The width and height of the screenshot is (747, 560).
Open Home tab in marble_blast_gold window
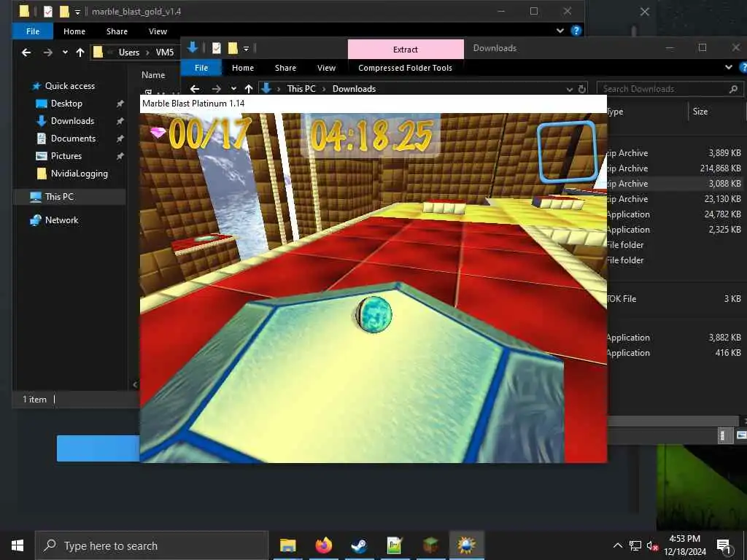pyautogui.click(x=74, y=31)
